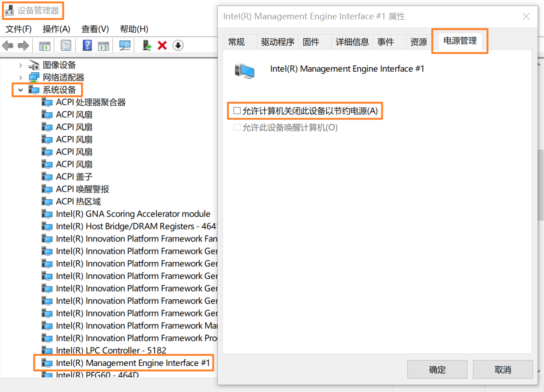Image resolution: width=544 pixels, height=392 pixels.
Task: Click the 取消 button
Action: [x=503, y=369]
